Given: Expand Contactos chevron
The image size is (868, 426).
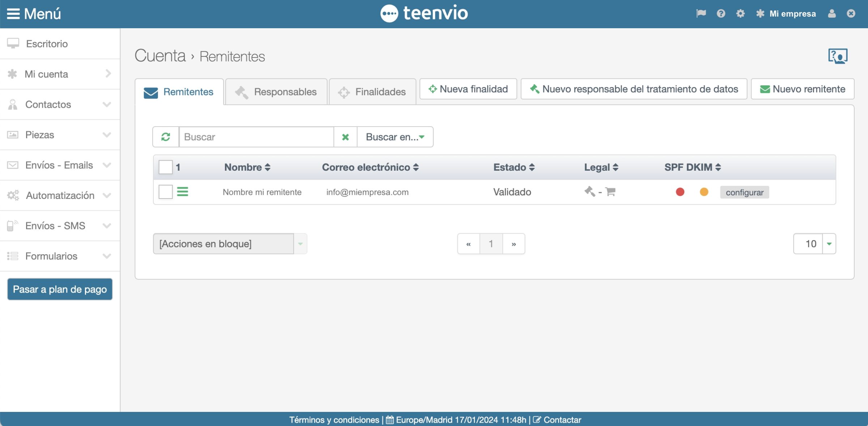Looking at the screenshot, I should (107, 105).
